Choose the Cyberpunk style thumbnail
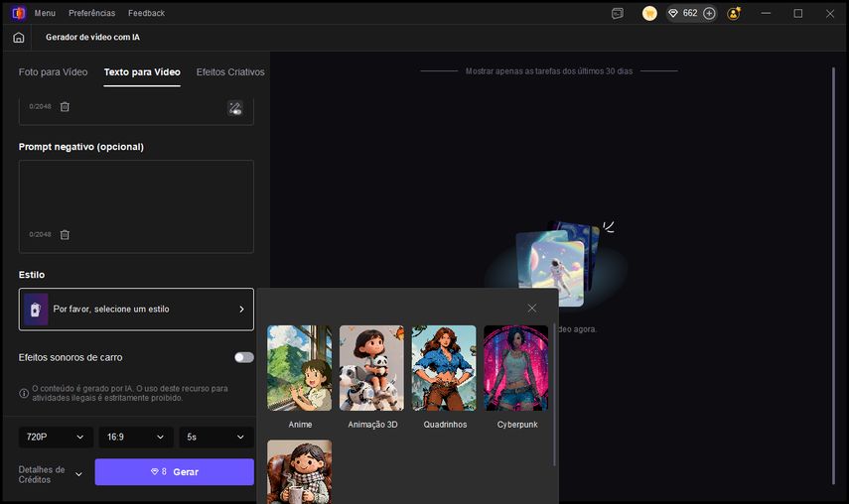Viewport: 849px width, 504px height. [515, 368]
